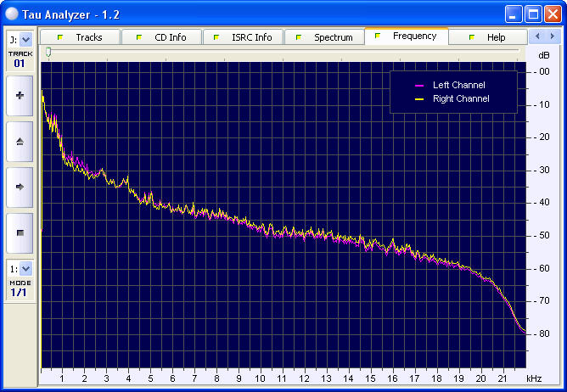Click the Right Channel legend entry
Image resolution: width=567 pixels, height=392 pixels.
[461, 98]
